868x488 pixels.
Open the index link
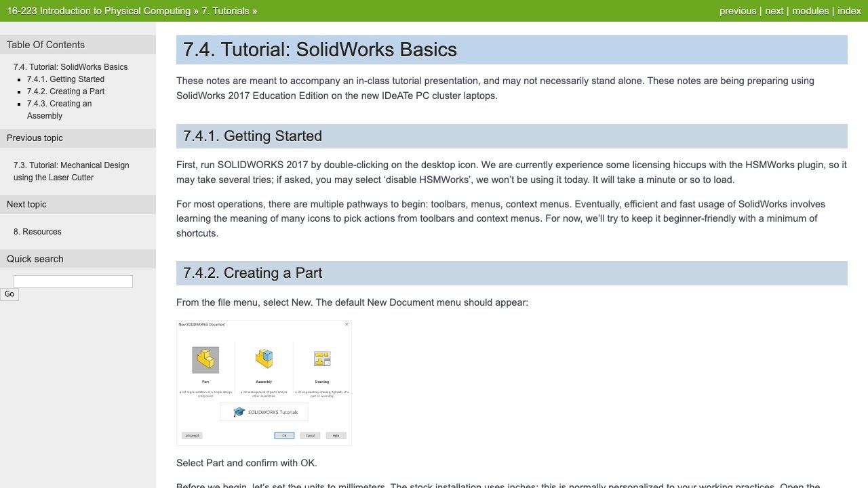pos(849,11)
